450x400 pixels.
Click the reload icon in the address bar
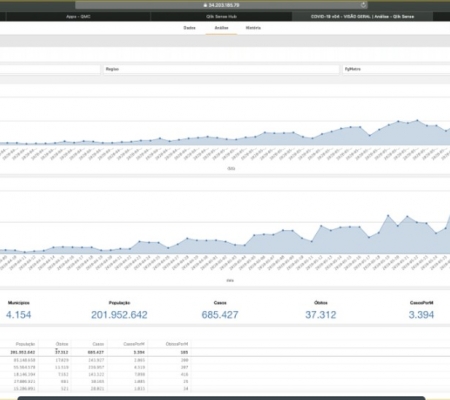364,5
